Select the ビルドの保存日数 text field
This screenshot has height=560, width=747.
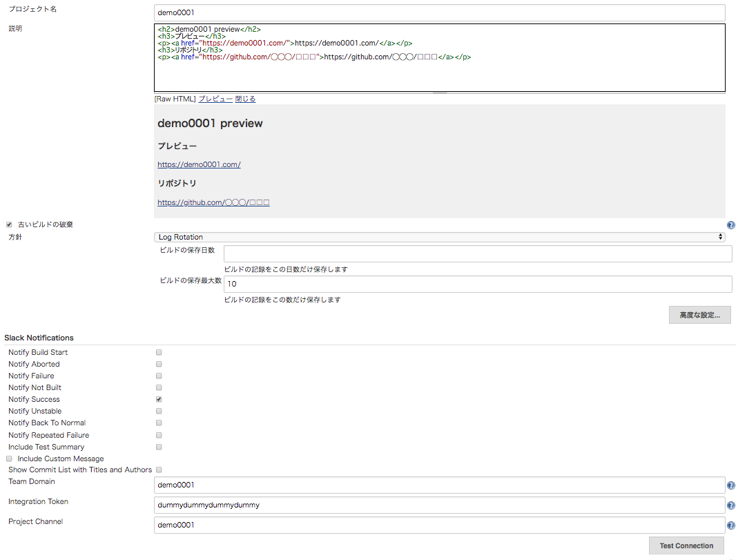(x=476, y=253)
